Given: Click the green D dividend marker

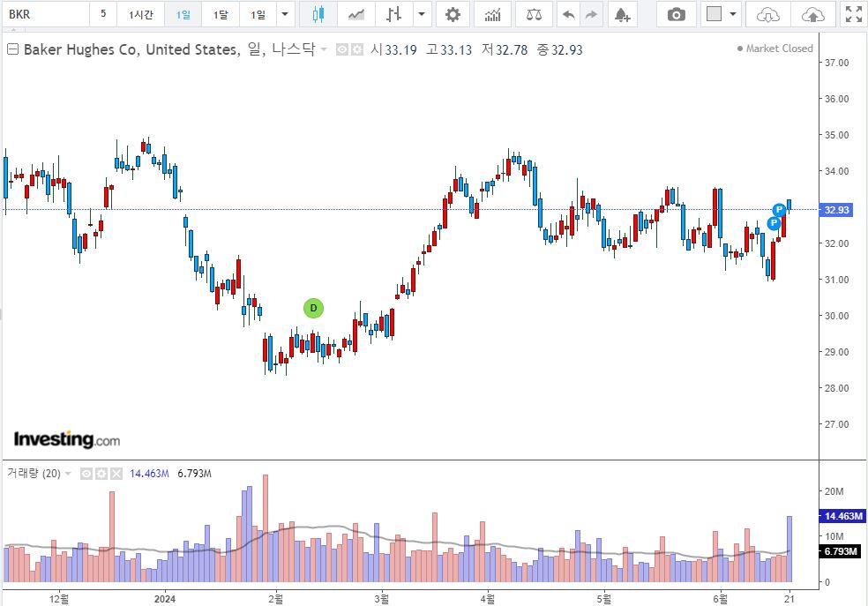Looking at the screenshot, I should (313, 308).
